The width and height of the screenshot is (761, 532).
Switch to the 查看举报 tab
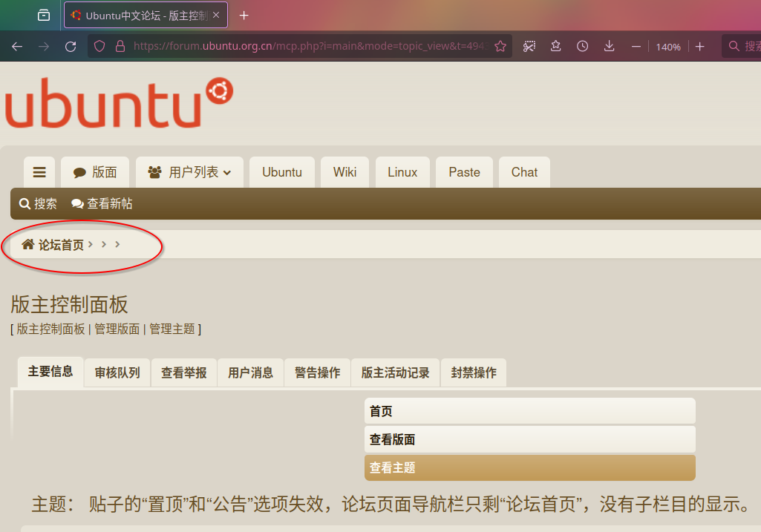[x=184, y=372]
